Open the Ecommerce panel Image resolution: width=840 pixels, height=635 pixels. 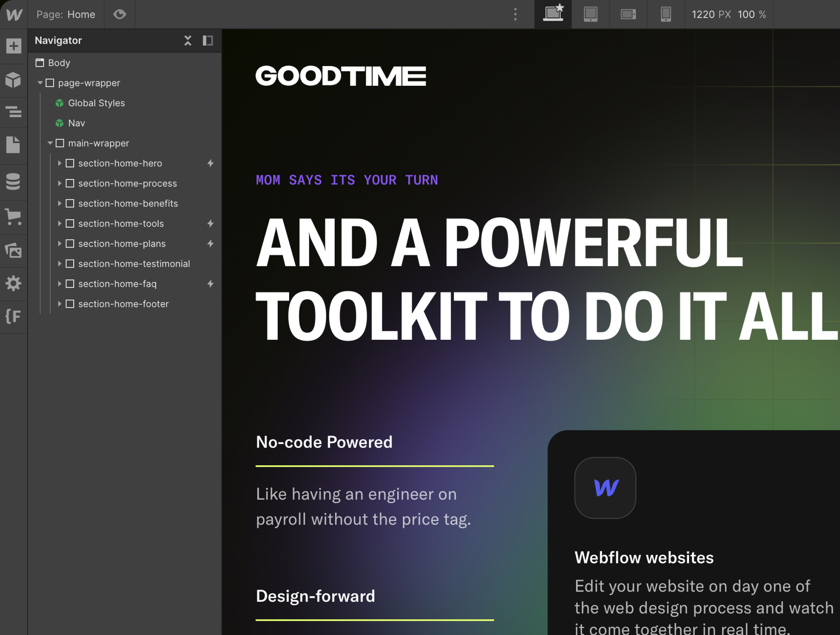point(13,217)
